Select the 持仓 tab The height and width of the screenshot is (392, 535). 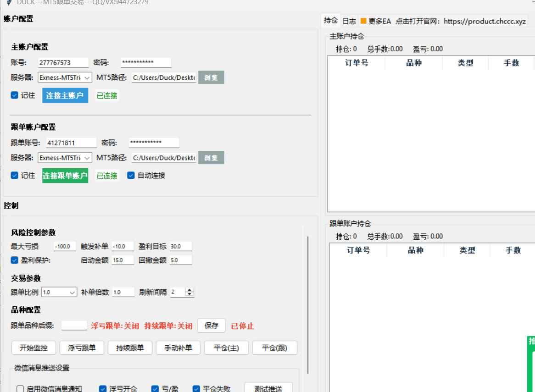pos(331,21)
